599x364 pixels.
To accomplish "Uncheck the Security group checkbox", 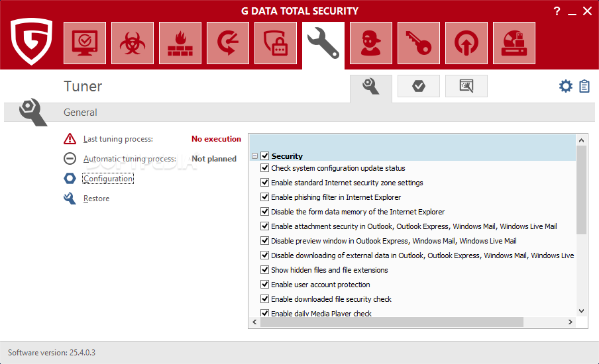I will coord(265,156).
